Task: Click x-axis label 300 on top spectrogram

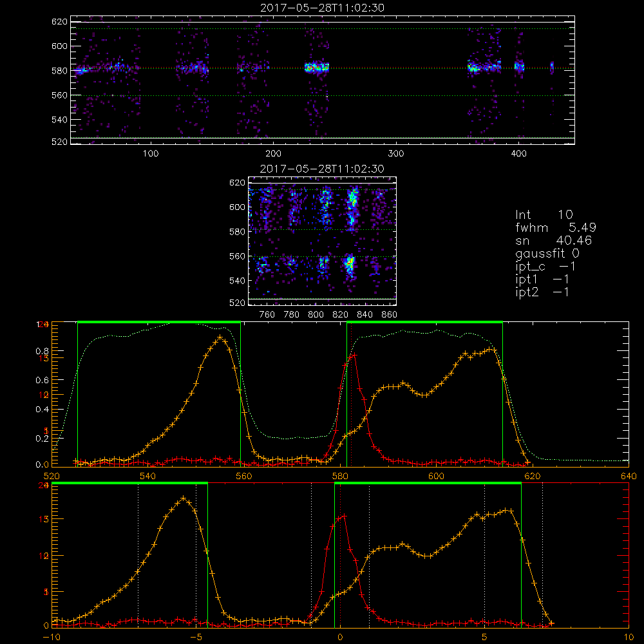Action: click(x=396, y=154)
